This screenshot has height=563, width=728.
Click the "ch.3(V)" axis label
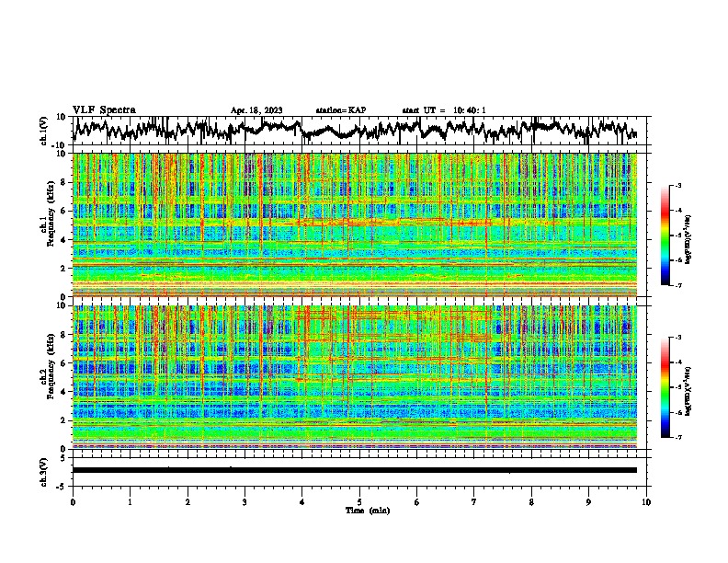(43, 473)
